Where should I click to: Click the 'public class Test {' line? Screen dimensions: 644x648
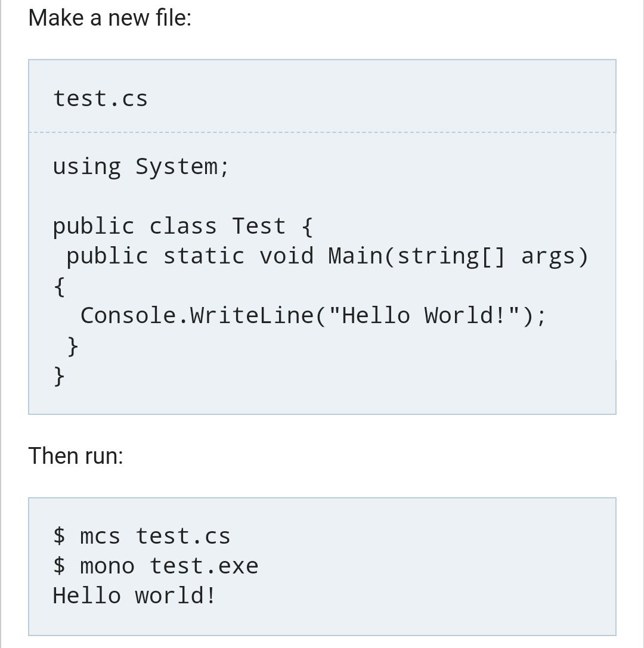(x=183, y=227)
